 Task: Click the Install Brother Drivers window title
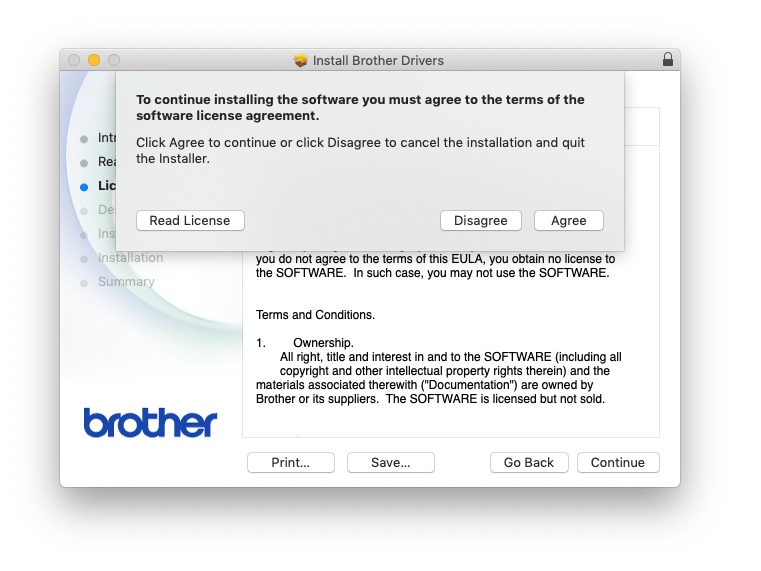(x=378, y=60)
